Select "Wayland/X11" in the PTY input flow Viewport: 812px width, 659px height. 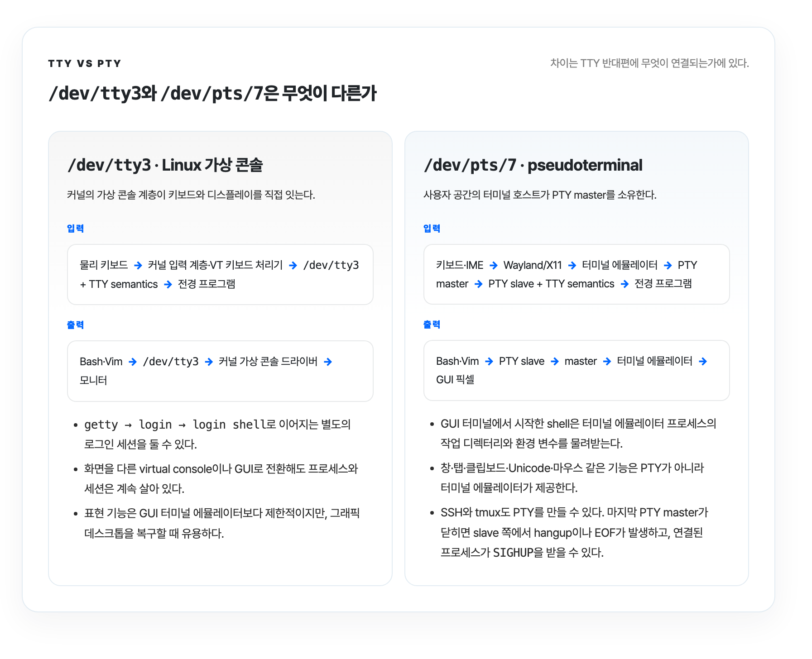533,265
